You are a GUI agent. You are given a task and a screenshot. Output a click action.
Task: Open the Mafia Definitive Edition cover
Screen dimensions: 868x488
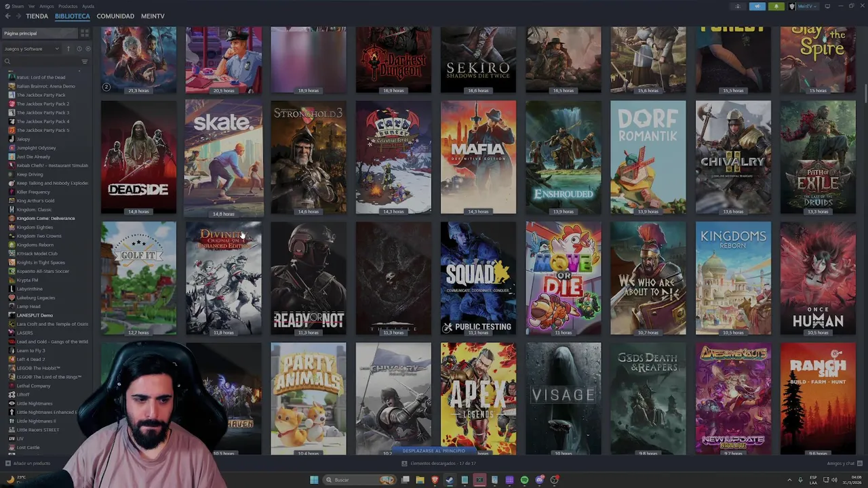(478, 157)
